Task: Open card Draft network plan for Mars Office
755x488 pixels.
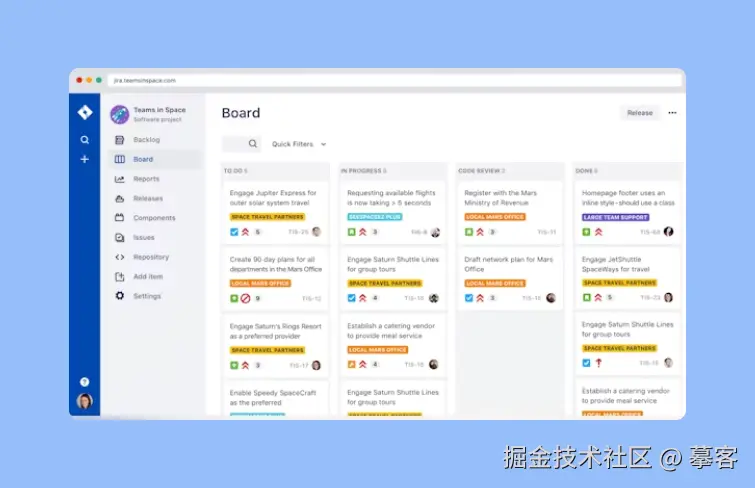Action: (x=510, y=278)
